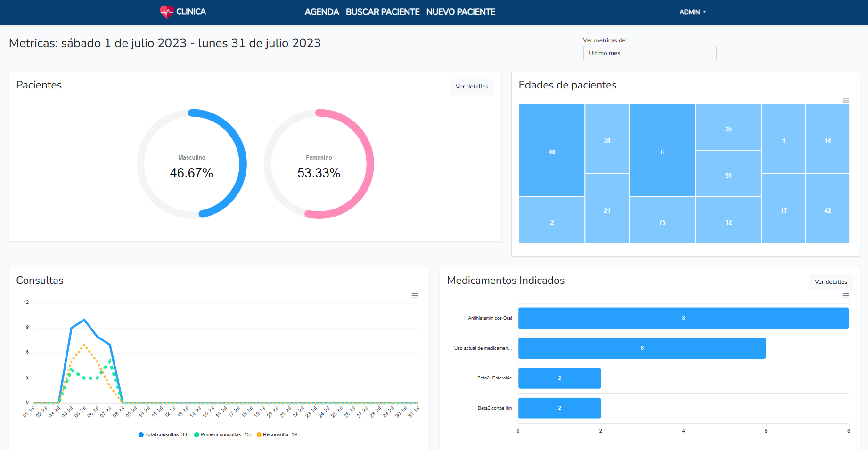Screen dimensions: 868x450
Task: Select treemap tile for age 1
Action: coord(783,138)
